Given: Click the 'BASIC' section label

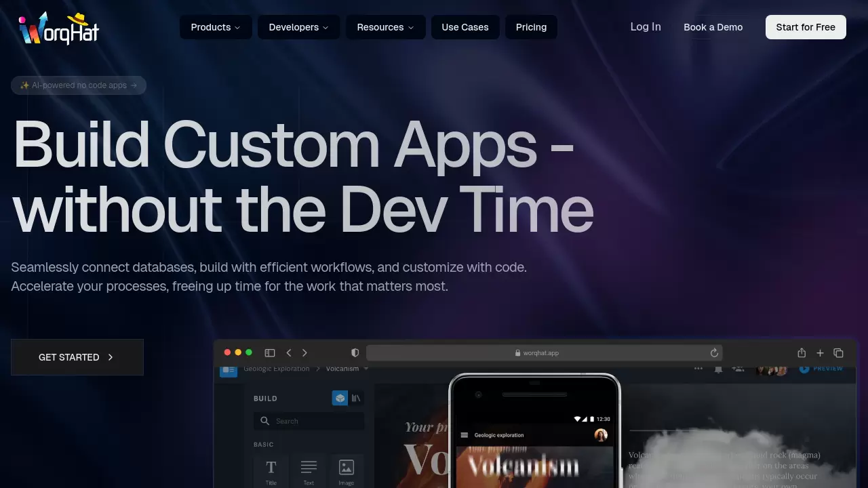Looking at the screenshot, I should pyautogui.click(x=264, y=445).
